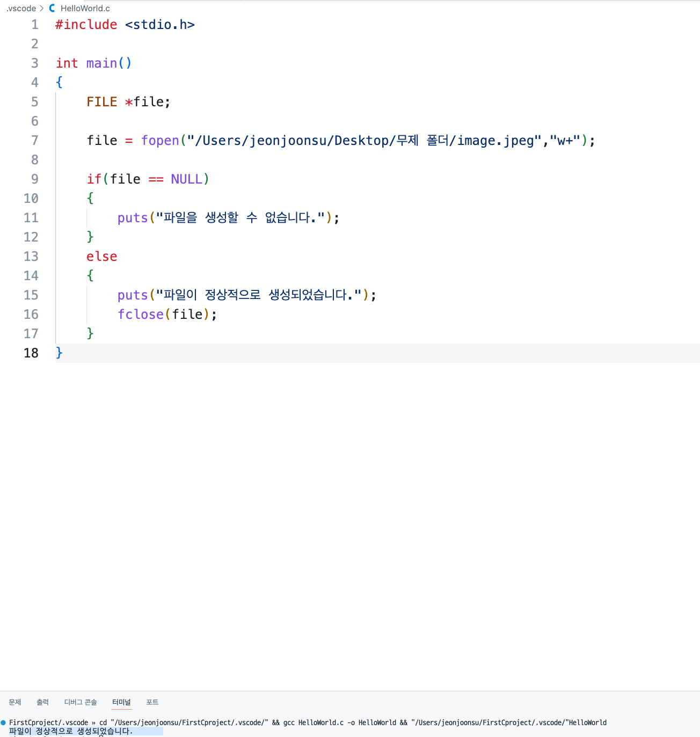This screenshot has width=700, height=737.
Task: Click the closing brace on line 18
Action: click(59, 353)
